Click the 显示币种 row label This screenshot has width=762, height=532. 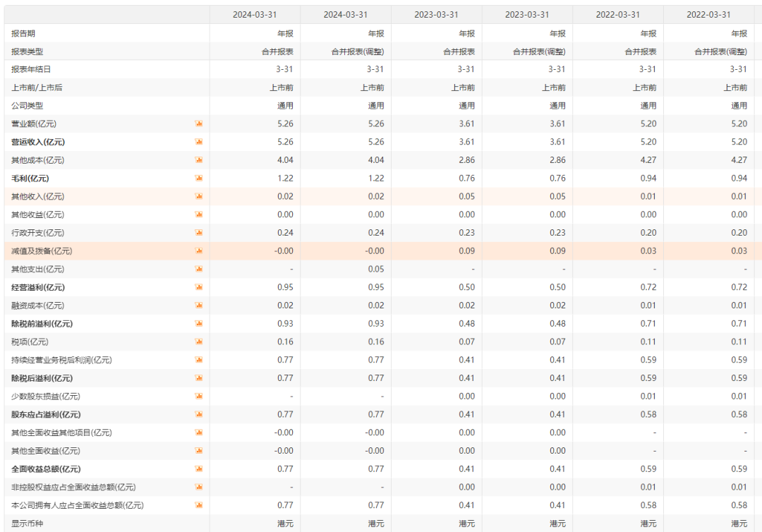click(28, 524)
